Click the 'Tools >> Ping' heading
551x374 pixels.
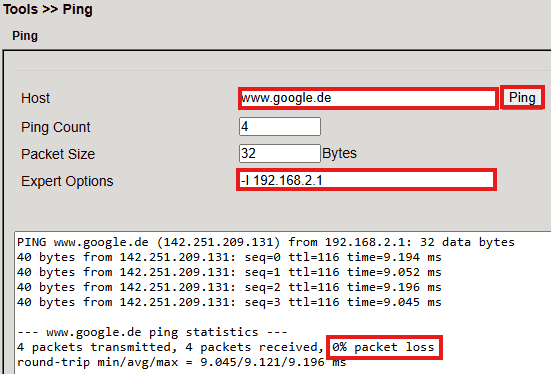tap(47, 9)
